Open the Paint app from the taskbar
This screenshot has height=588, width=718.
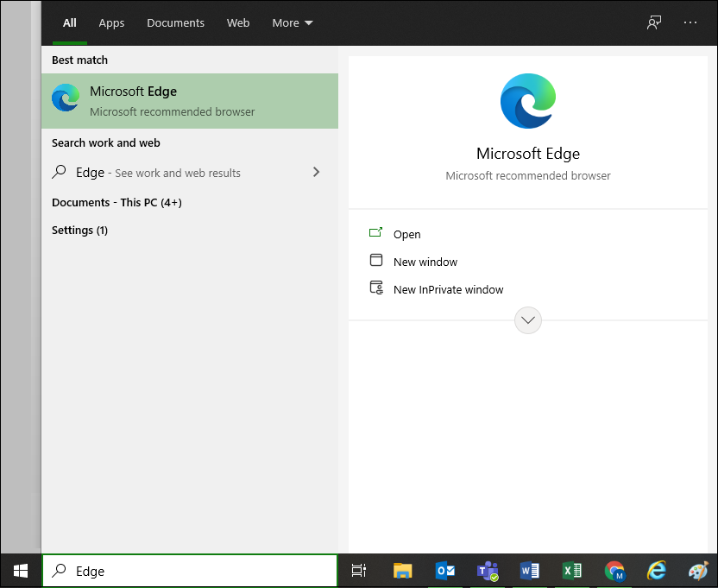point(698,571)
